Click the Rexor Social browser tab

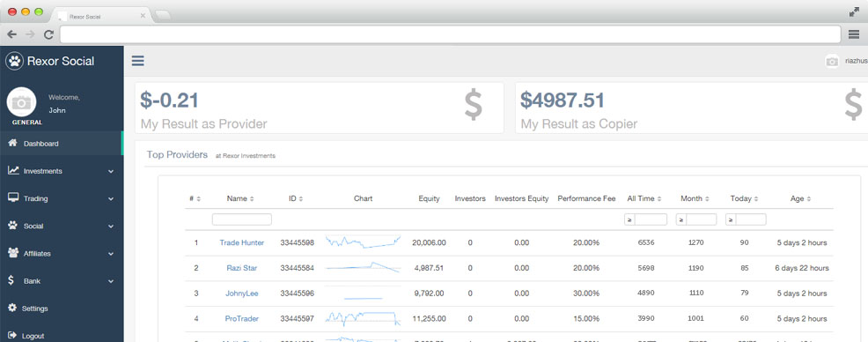tap(102, 16)
